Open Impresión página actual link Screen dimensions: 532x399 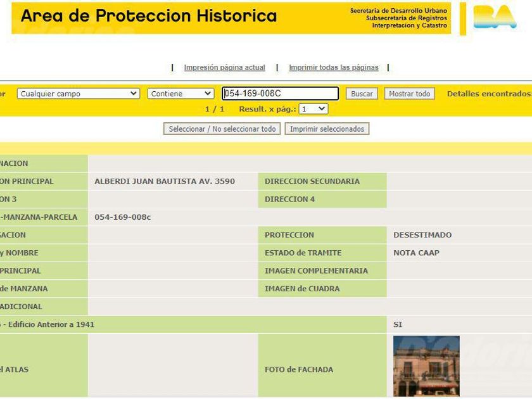224,68
